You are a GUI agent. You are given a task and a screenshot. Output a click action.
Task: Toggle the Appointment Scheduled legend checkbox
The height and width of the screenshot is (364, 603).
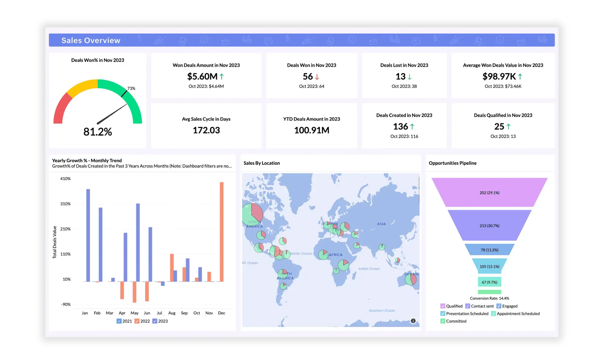(493, 314)
